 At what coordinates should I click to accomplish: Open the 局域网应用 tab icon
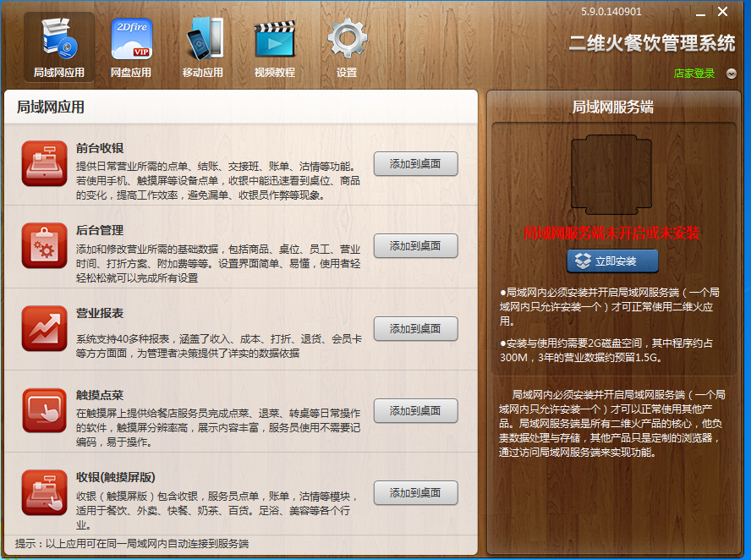59,47
